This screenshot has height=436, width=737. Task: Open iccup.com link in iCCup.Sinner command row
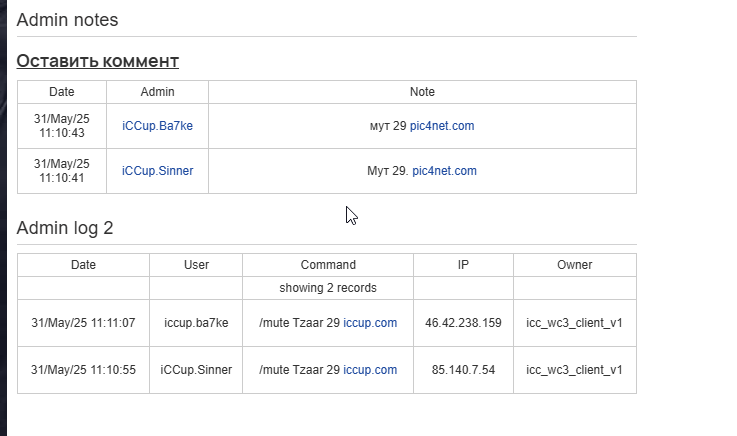coord(370,370)
